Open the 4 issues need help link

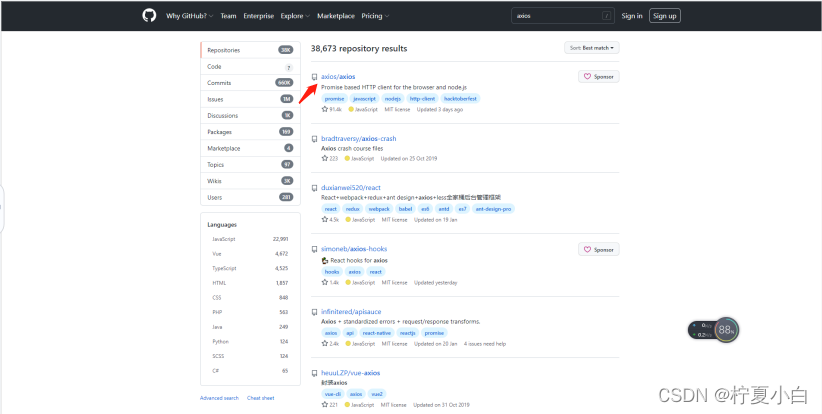[485, 344]
